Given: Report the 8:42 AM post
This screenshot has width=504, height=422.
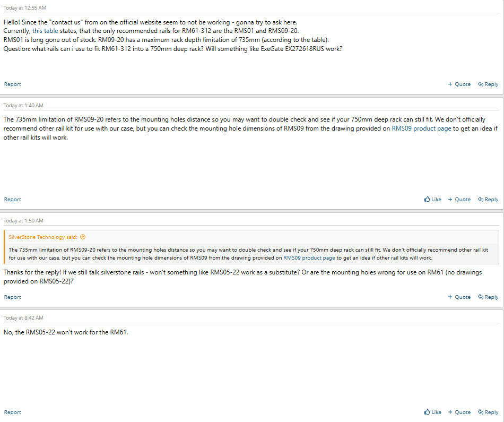Looking at the screenshot, I should tap(13, 412).
